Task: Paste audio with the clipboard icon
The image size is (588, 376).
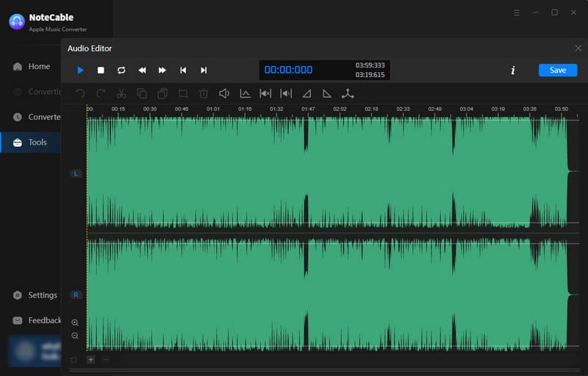Action: pyautogui.click(x=162, y=93)
